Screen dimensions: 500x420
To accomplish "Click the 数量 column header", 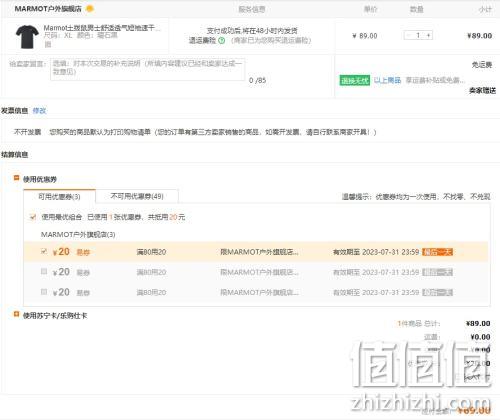I will pyautogui.click(x=417, y=9).
